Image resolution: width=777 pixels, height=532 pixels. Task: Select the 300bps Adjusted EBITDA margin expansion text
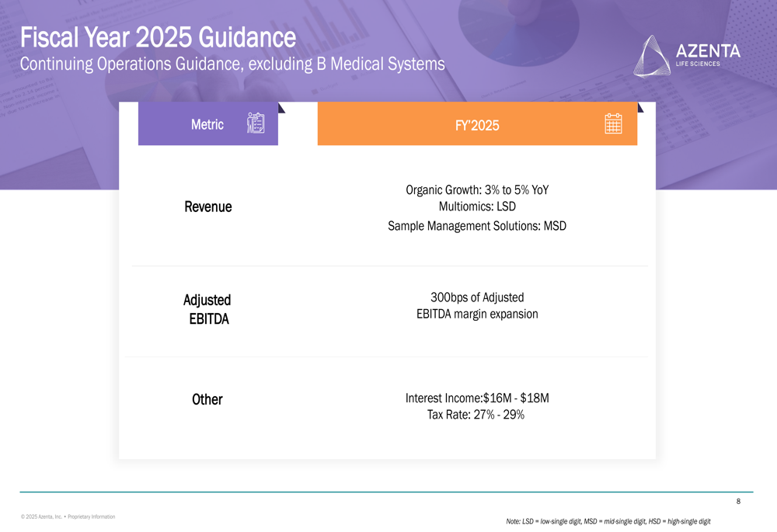[x=477, y=305]
